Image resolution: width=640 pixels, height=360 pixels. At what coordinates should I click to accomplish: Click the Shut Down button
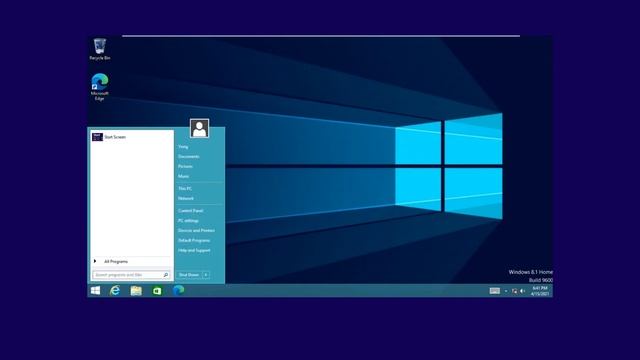click(189, 275)
